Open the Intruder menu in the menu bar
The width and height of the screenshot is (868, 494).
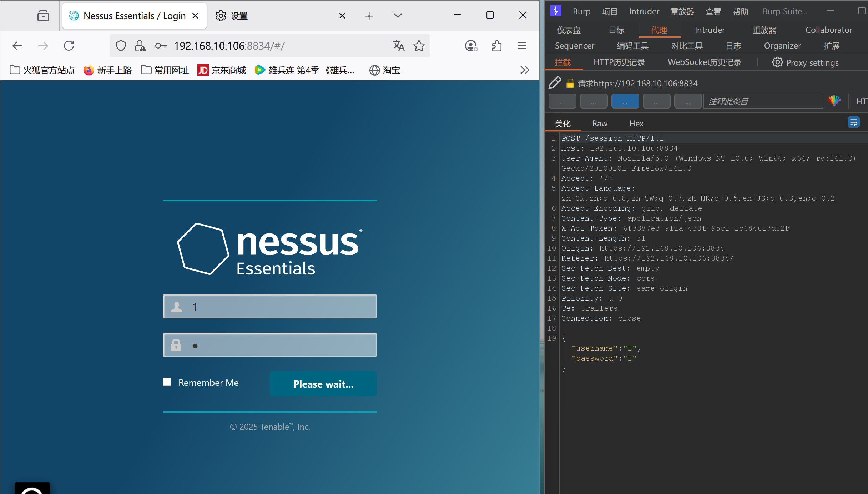tap(644, 11)
